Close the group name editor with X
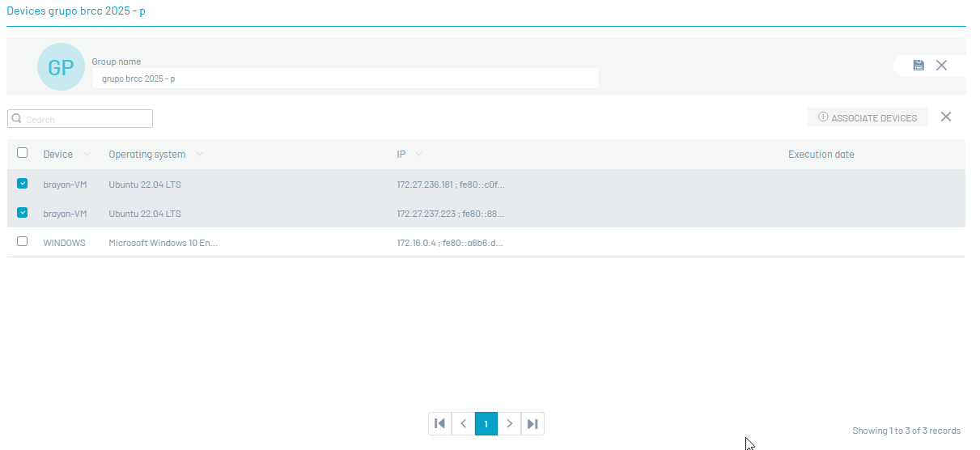 click(941, 66)
